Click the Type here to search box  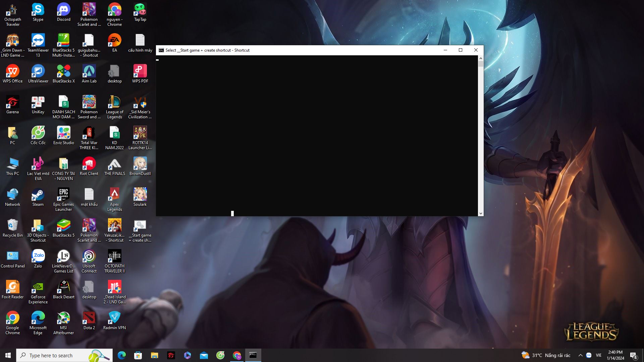64,355
